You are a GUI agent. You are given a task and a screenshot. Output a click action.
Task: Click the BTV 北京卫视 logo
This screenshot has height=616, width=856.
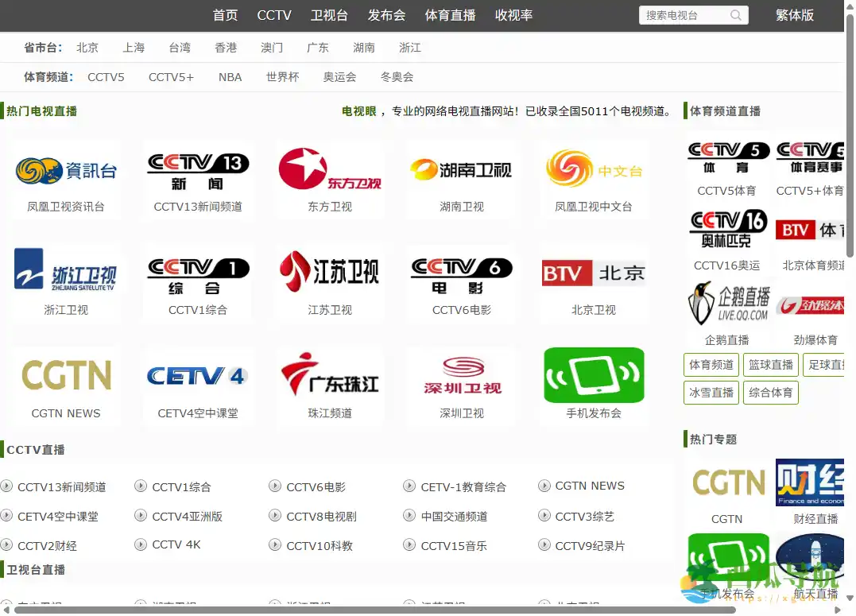click(594, 272)
